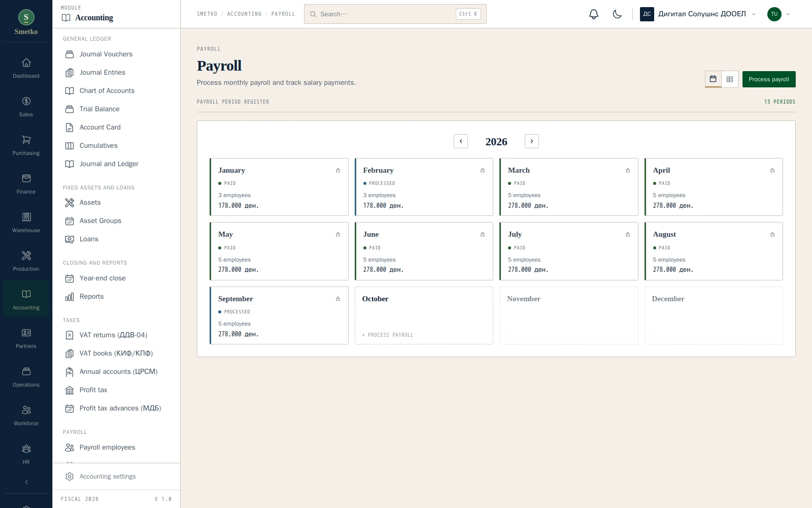Go to previous year
This screenshot has width=812, height=508.
pos(461,141)
